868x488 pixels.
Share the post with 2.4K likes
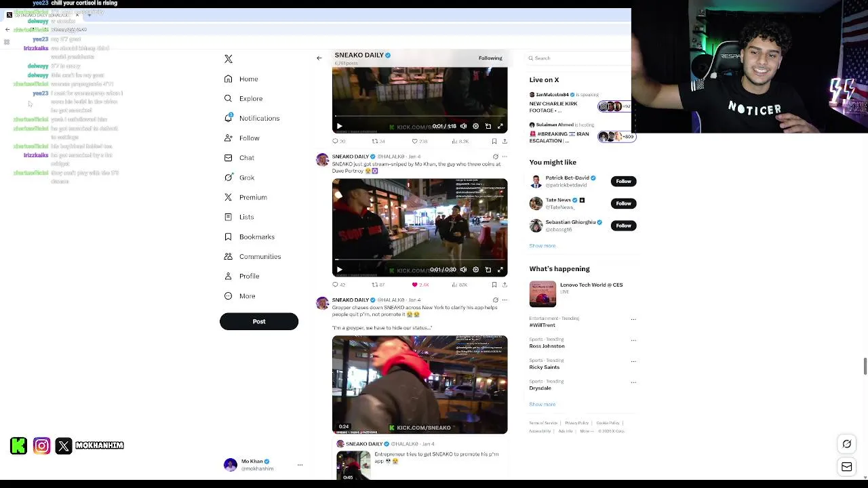click(505, 285)
